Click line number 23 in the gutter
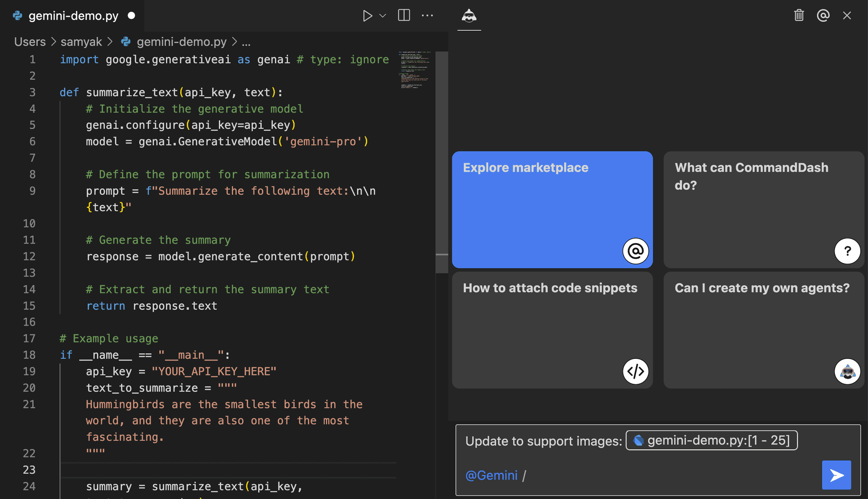Image resolution: width=868 pixels, height=499 pixels. 29,470
